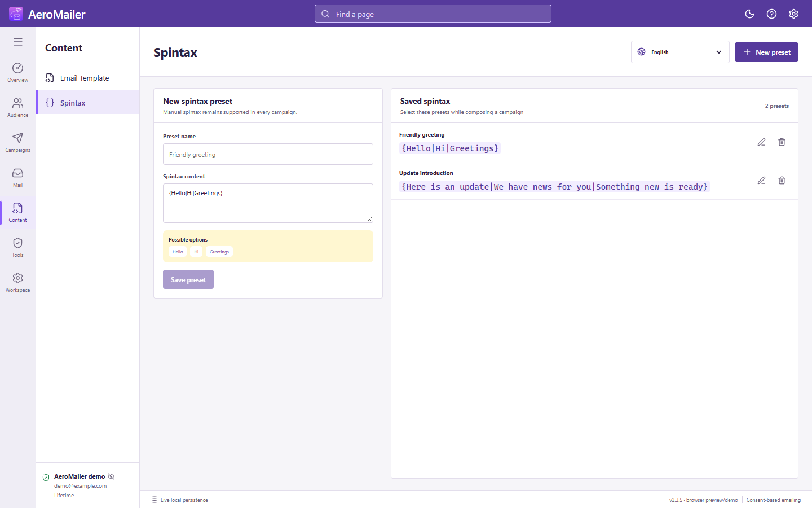Open the help question mark icon
The image size is (812, 508).
click(771, 14)
